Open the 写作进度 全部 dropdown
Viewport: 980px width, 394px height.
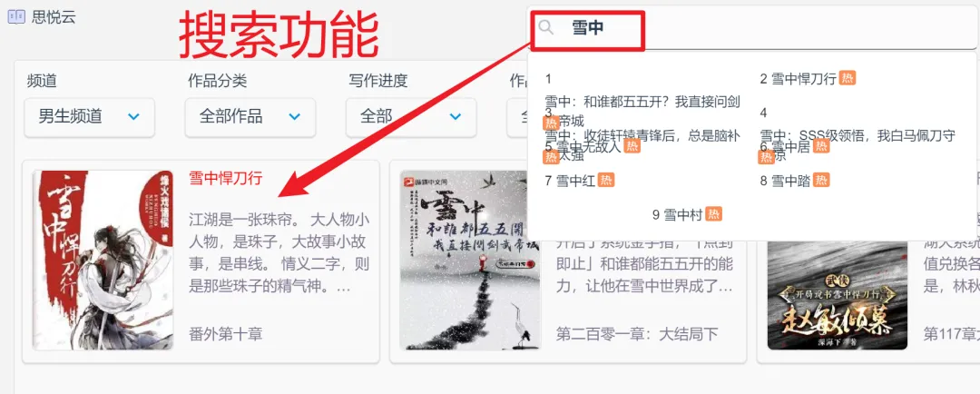(411, 117)
